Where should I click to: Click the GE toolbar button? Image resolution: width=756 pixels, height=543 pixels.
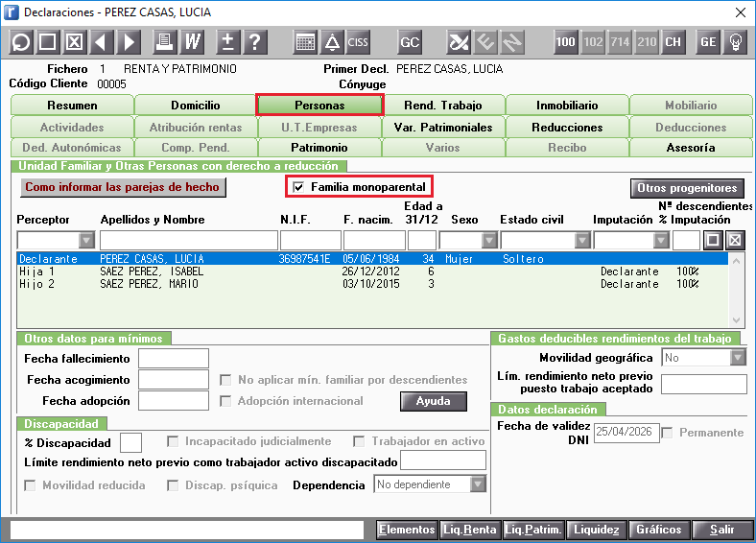708,42
